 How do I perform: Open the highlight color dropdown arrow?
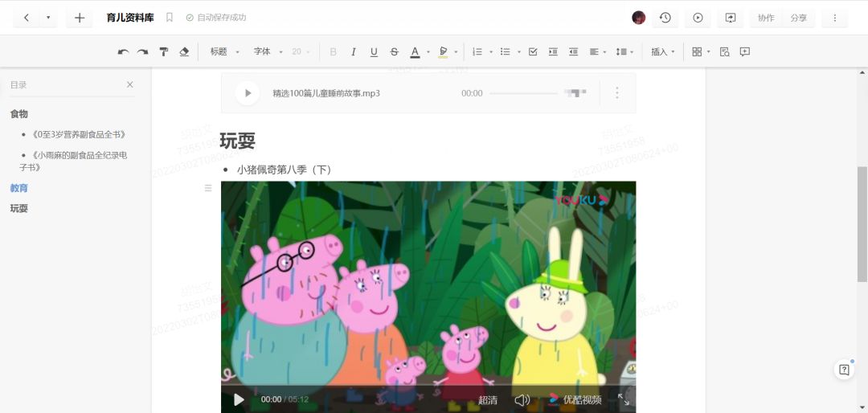click(457, 52)
